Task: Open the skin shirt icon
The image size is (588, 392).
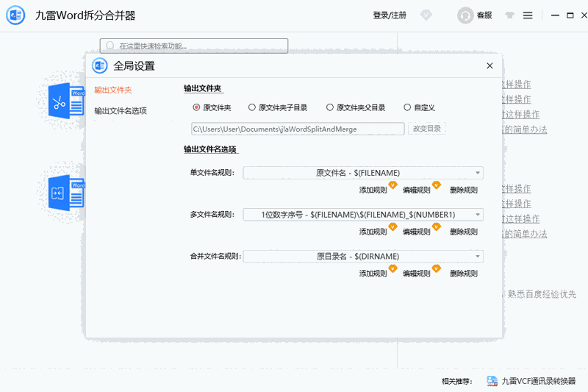Action: tap(509, 15)
